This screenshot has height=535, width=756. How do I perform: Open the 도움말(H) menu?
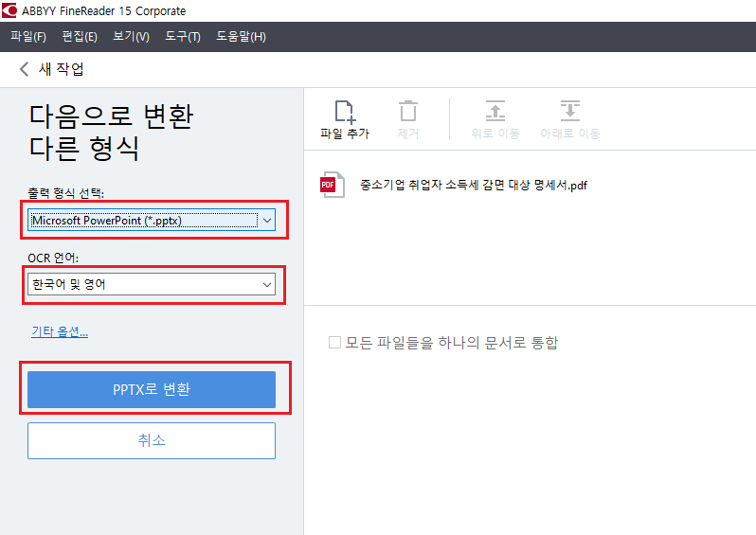241,37
